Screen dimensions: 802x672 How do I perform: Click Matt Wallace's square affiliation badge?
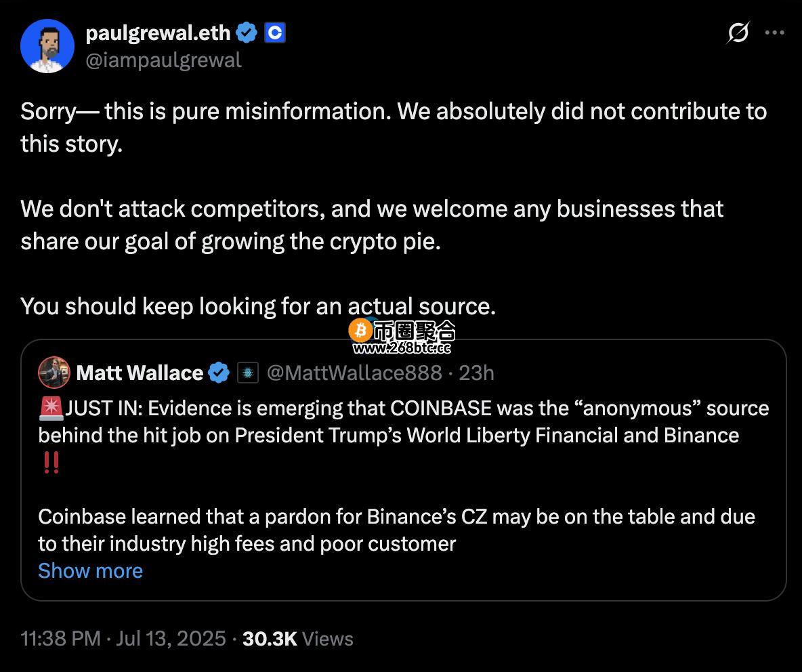pos(248,373)
